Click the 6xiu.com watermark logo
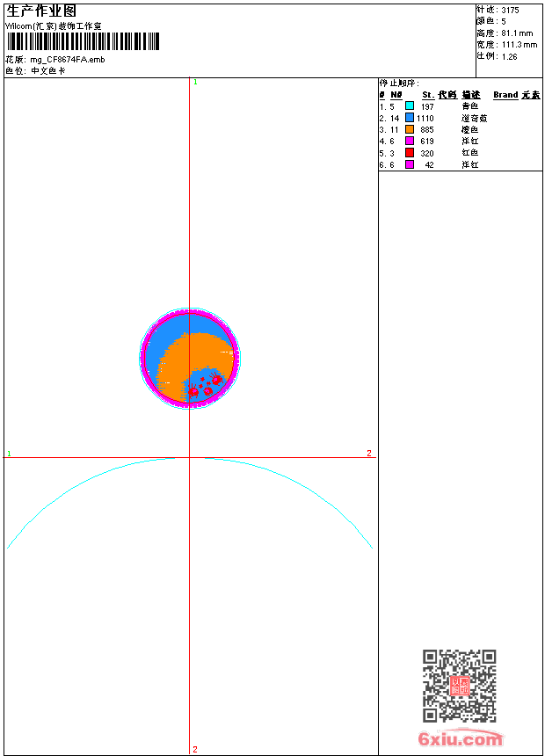545x756 pixels. [x=460, y=739]
